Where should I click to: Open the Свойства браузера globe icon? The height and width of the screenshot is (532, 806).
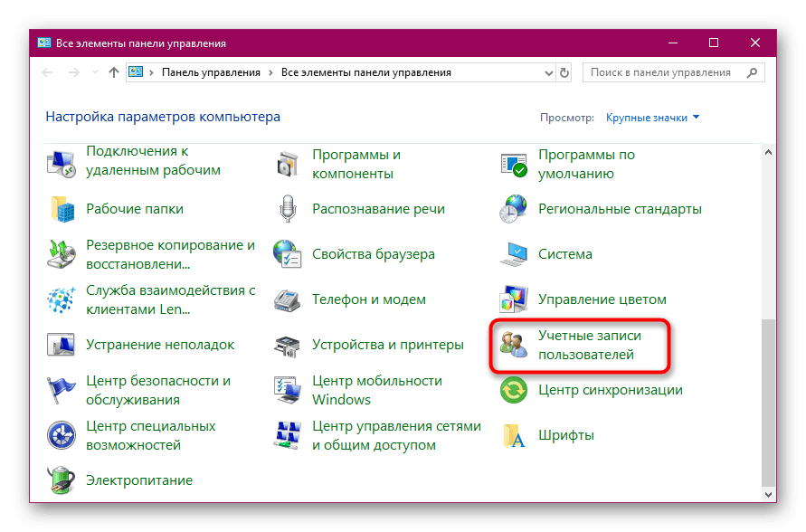click(x=288, y=254)
